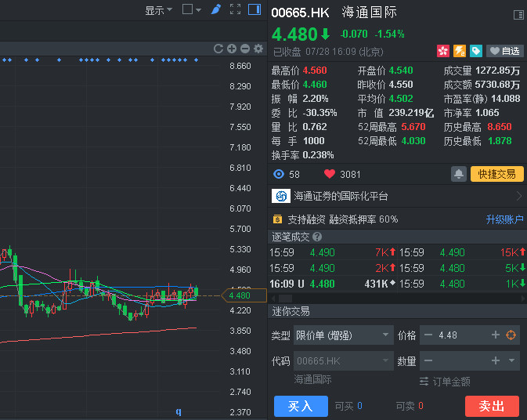527x420 pixels.
Task: Open the 显示 display dropdown
Action: (x=158, y=10)
